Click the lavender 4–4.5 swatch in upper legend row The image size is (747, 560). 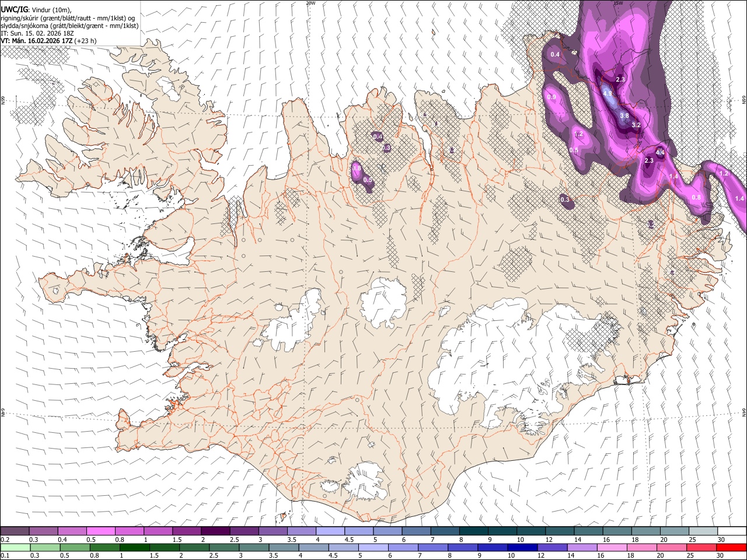click(x=330, y=531)
